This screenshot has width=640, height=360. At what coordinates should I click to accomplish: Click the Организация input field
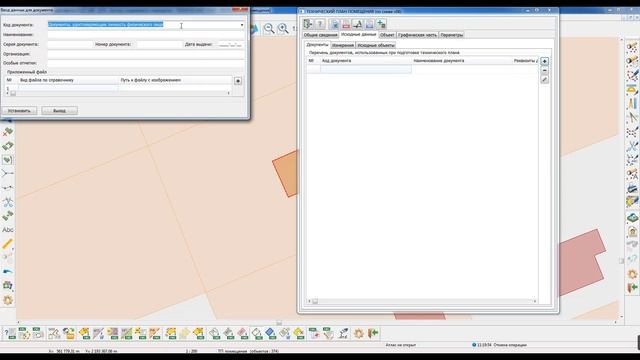coord(146,54)
